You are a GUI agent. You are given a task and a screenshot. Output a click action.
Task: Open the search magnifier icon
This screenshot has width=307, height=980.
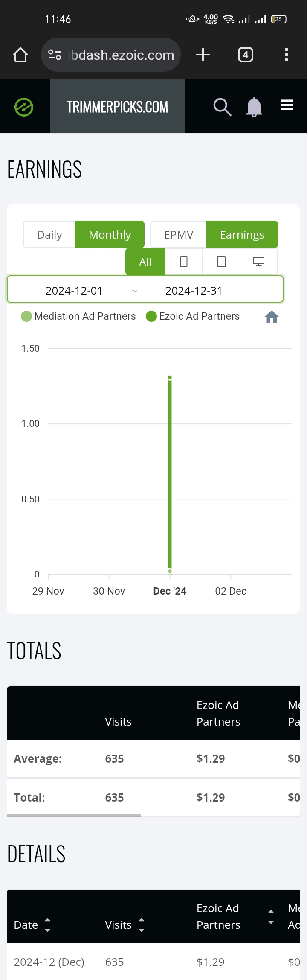222,107
